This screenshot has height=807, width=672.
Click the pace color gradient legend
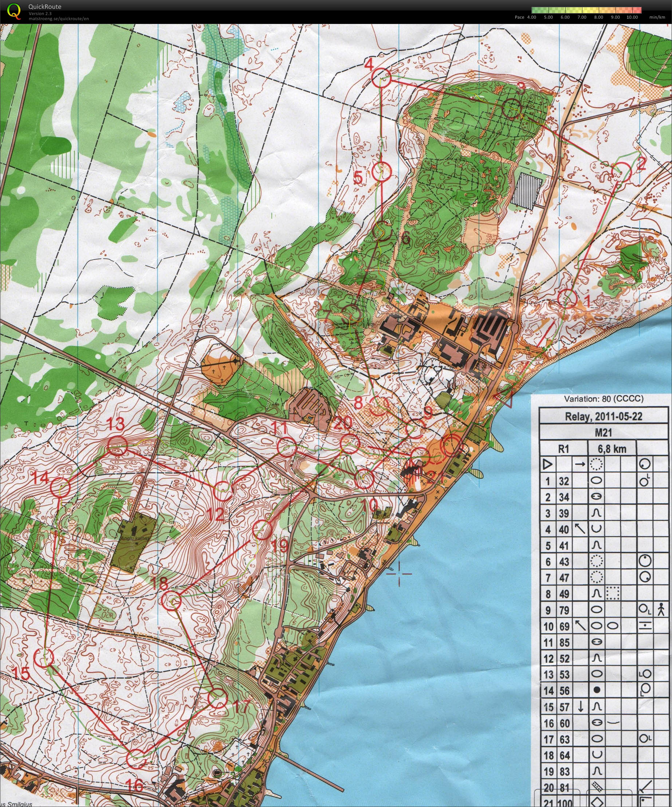[x=587, y=10]
